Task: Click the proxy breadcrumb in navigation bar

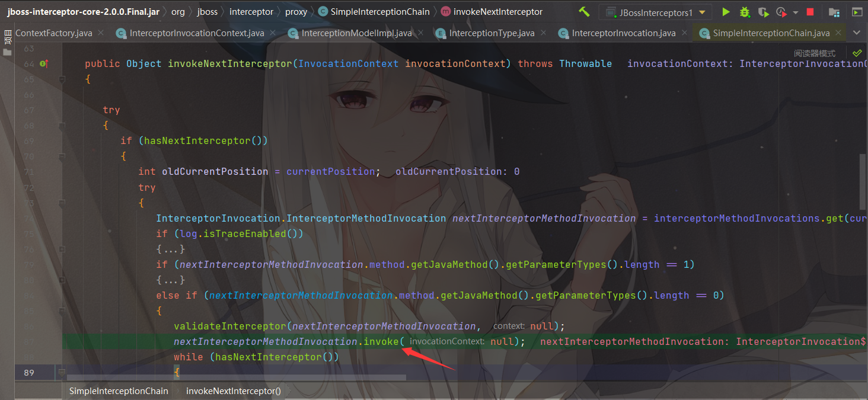Action: [x=296, y=12]
